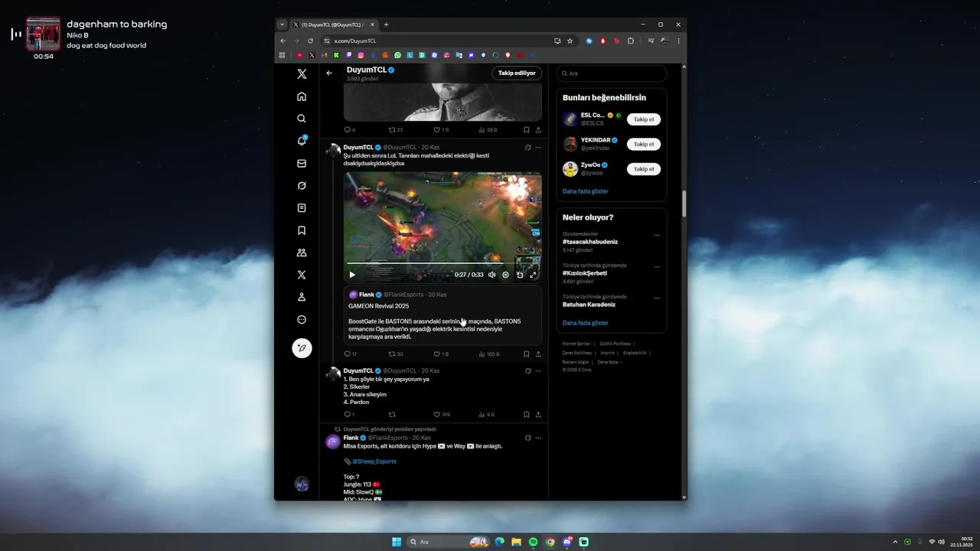
Task: Open more options on the LoL video post
Action: click(x=538, y=148)
